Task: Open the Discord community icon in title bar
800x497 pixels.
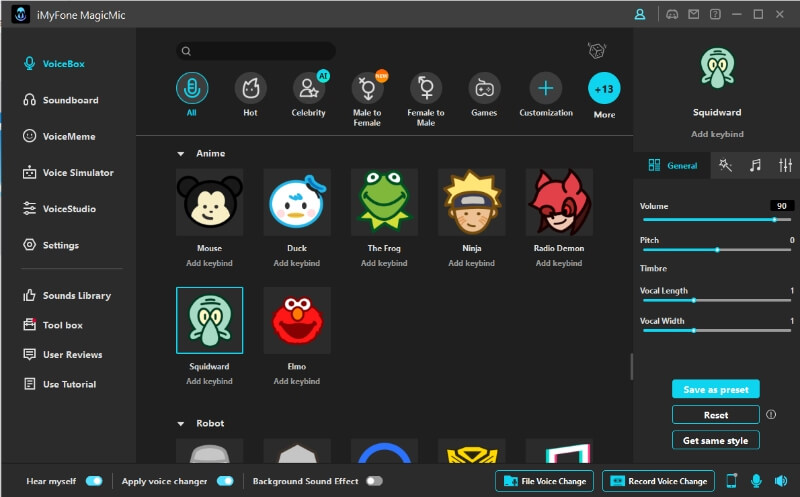Action: point(672,14)
